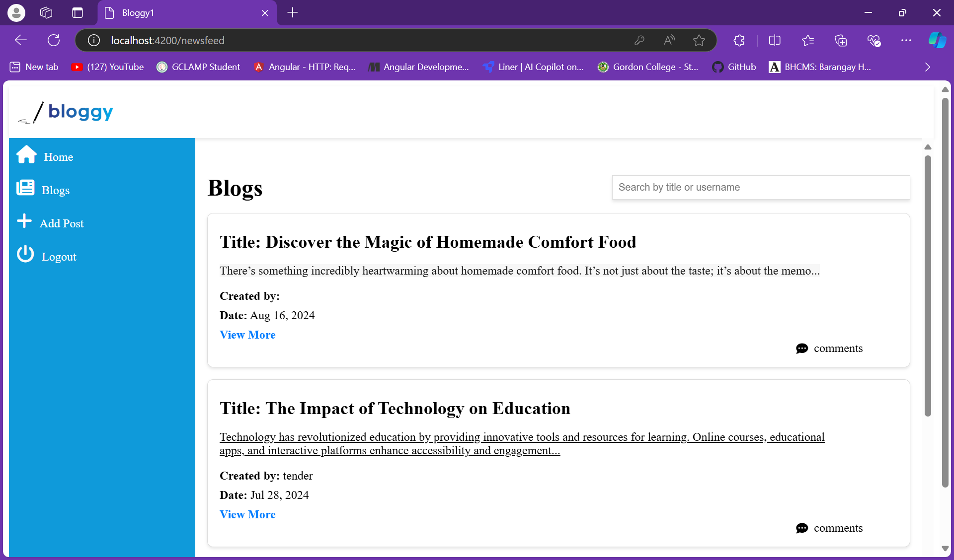Open the Settings and more menu
The width and height of the screenshot is (954, 560).
click(906, 40)
